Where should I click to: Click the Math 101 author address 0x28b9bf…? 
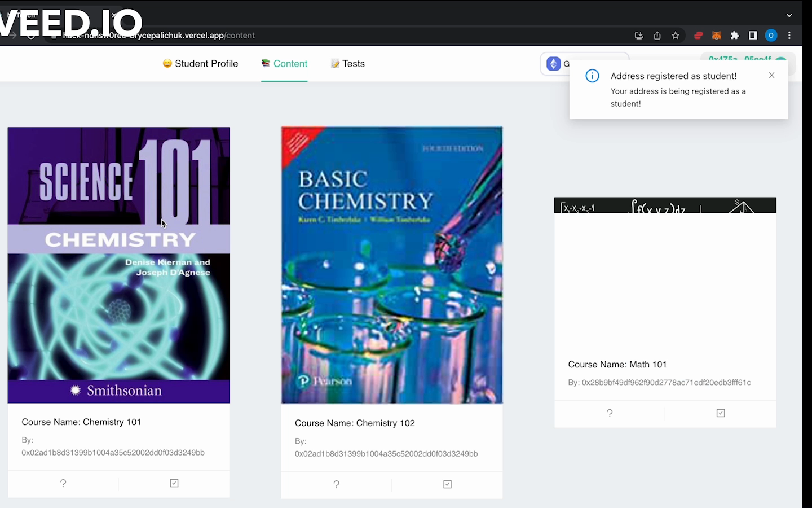coord(666,382)
